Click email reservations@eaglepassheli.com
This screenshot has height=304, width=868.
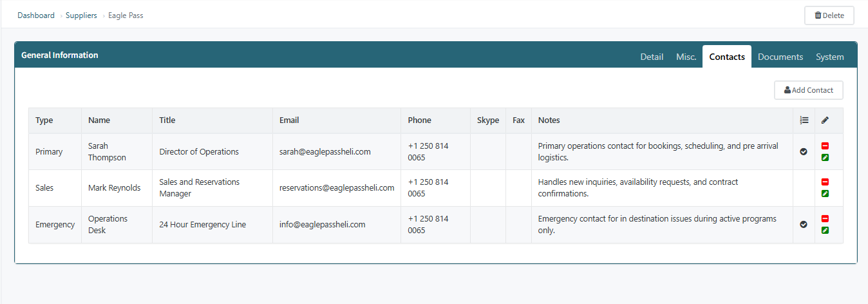[x=337, y=188]
